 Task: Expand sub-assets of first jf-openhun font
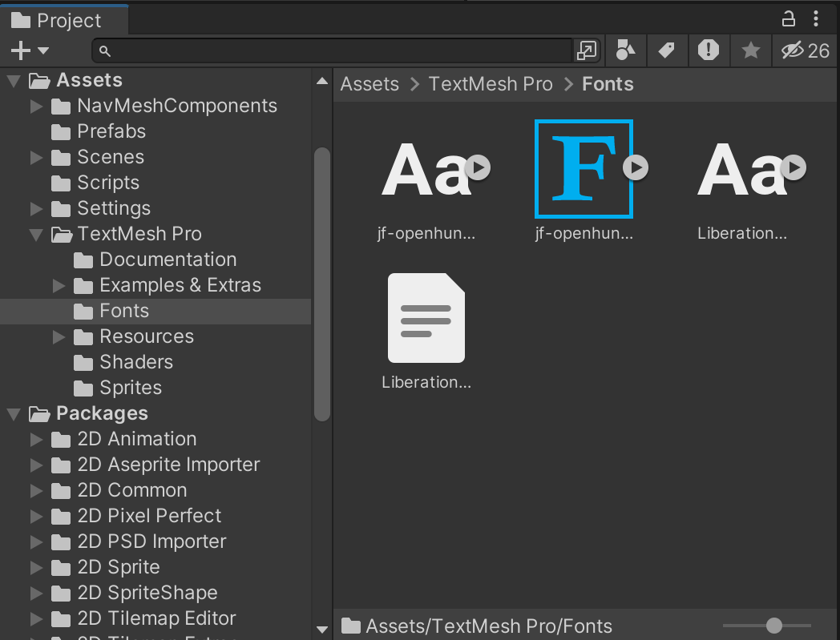click(x=478, y=167)
